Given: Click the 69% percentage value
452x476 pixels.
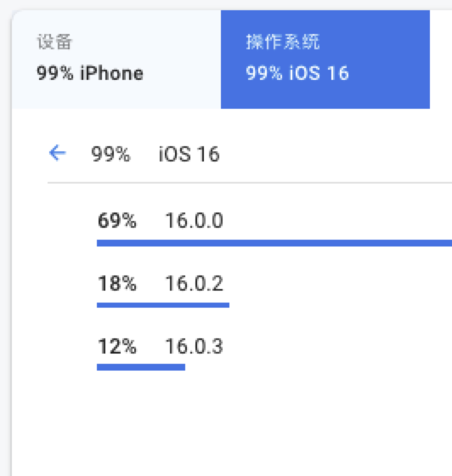Looking at the screenshot, I should point(117,220).
